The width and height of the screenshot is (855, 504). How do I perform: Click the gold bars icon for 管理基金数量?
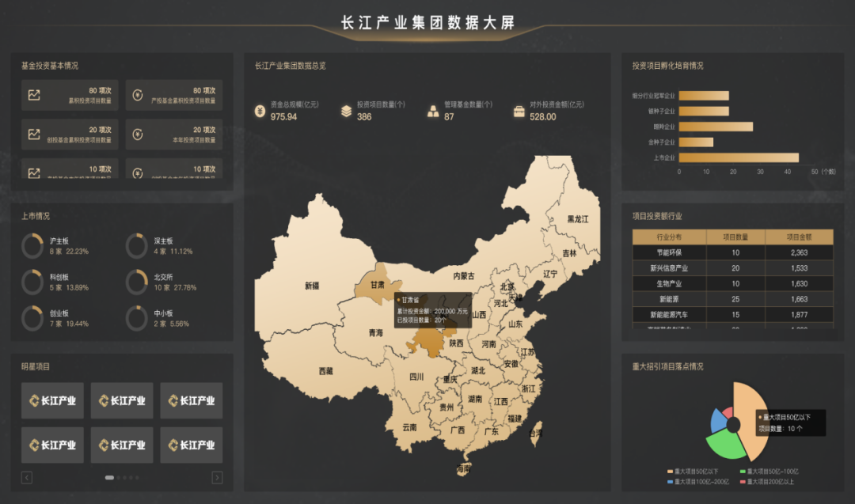(x=433, y=111)
